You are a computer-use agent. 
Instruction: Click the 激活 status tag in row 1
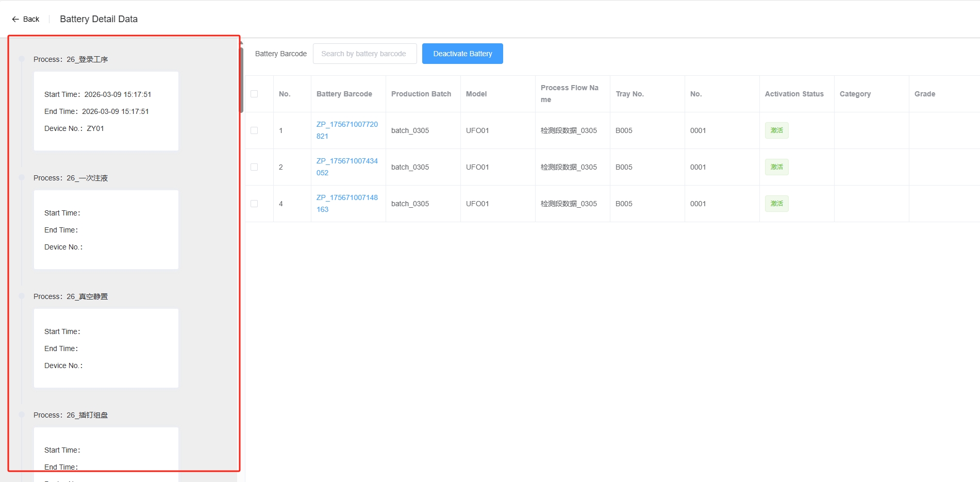tap(776, 130)
